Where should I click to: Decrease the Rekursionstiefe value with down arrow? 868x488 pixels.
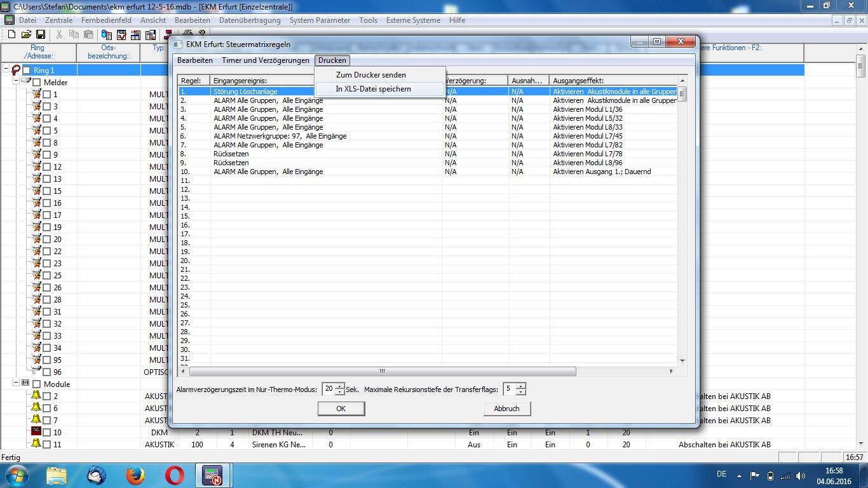521,392
